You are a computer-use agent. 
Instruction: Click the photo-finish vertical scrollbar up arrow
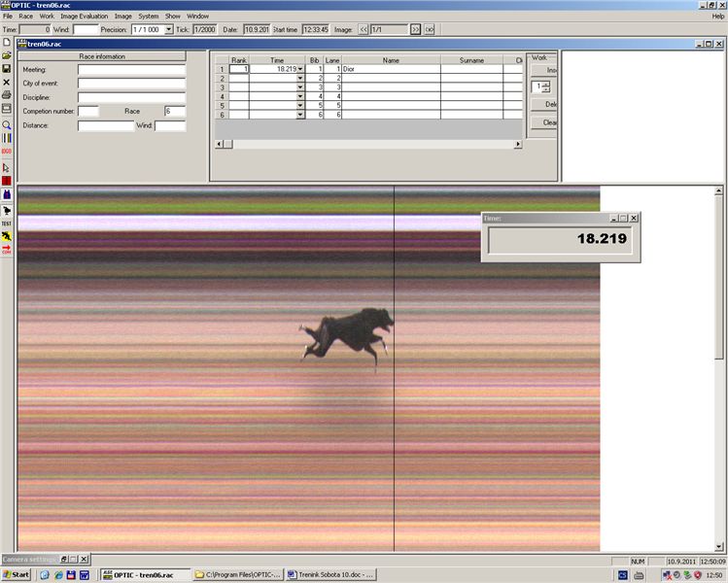point(718,190)
